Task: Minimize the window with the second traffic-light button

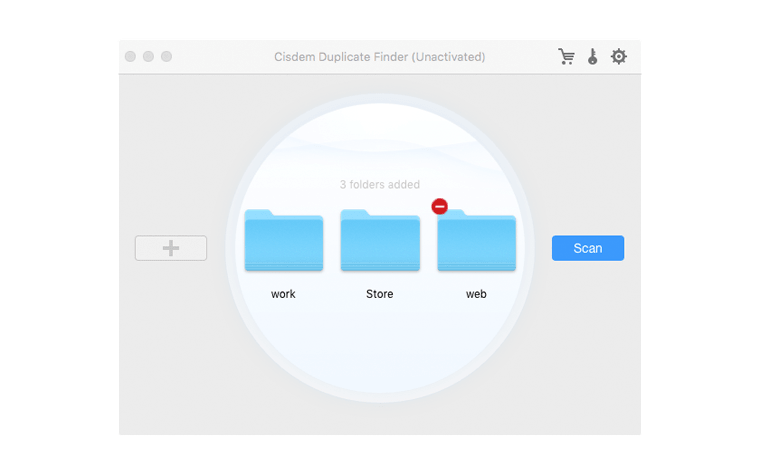Action: point(148,57)
